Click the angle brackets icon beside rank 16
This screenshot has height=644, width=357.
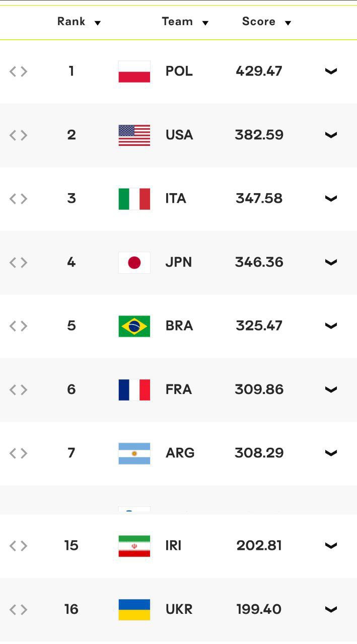click(18, 610)
